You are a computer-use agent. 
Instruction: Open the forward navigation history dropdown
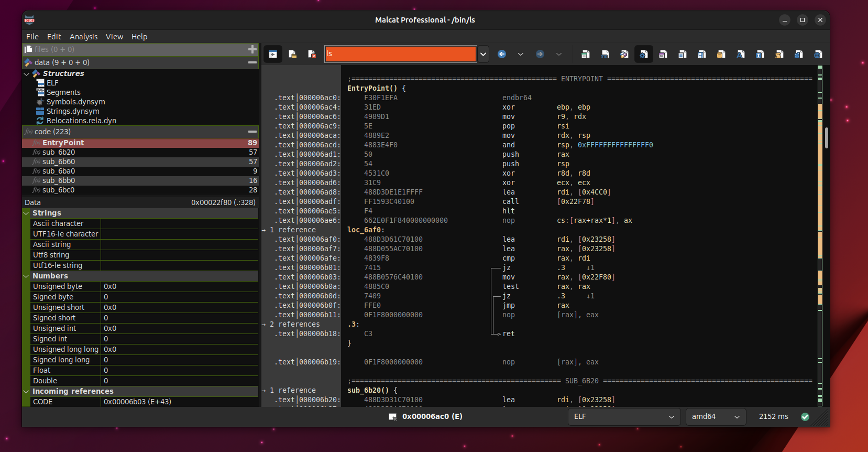click(x=559, y=54)
